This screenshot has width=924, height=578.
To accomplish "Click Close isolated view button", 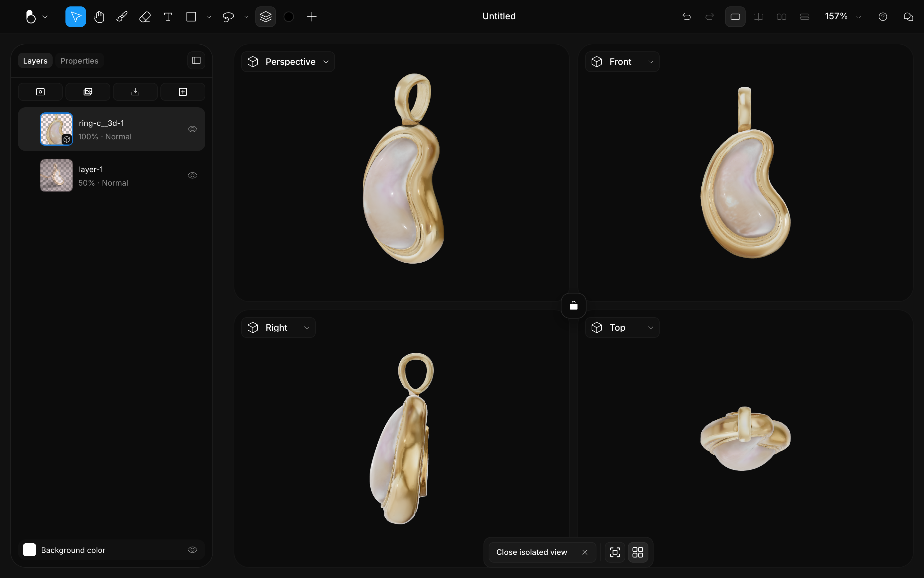I will click(x=542, y=552).
